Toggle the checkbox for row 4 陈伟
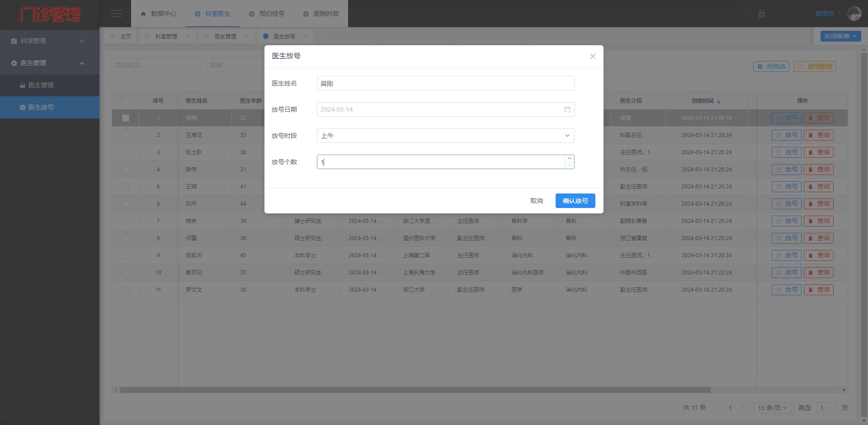Viewport: 868px width, 425px height. click(x=126, y=170)
